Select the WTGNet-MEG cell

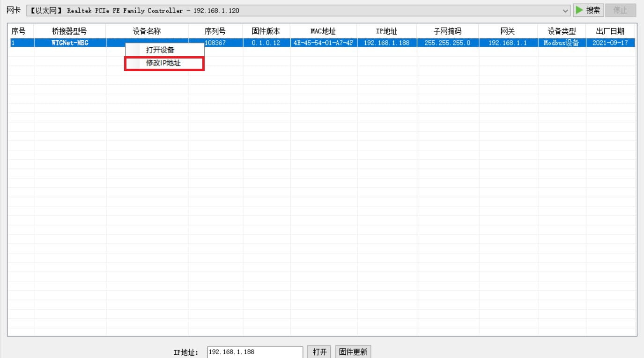click(x=70, y=43)
